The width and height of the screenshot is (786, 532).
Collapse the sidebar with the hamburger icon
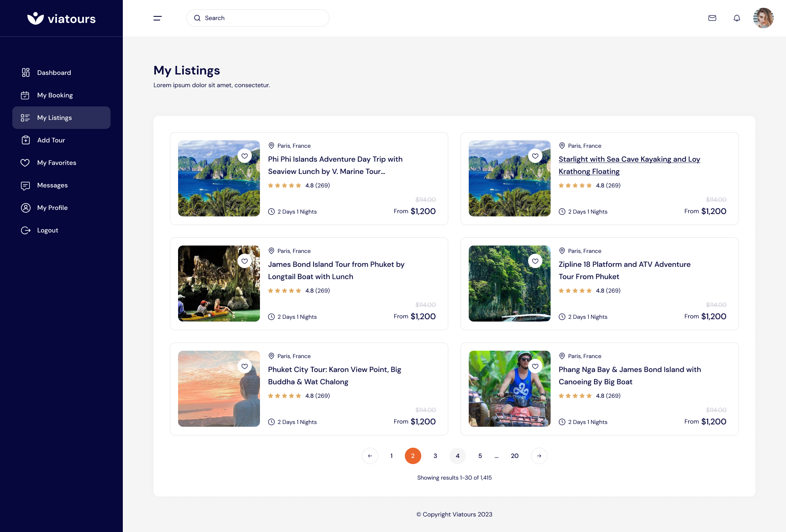point(157,18)
